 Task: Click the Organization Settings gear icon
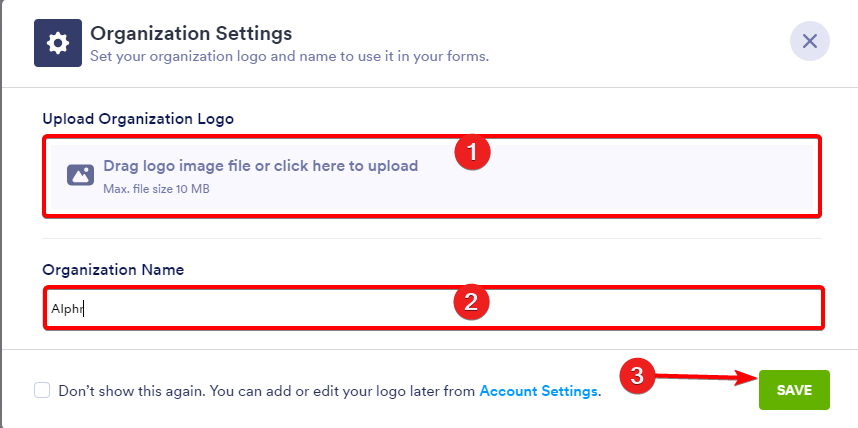tap(58, 43)
